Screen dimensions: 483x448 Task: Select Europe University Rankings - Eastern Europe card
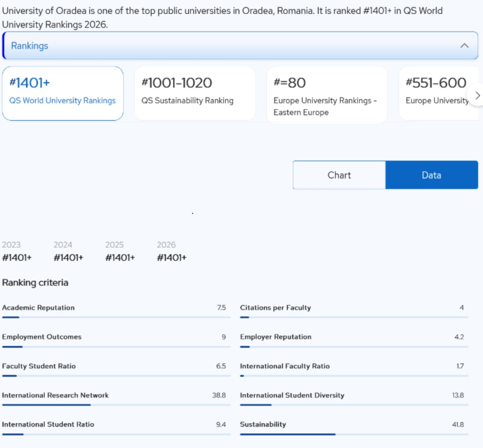point(327,95)
